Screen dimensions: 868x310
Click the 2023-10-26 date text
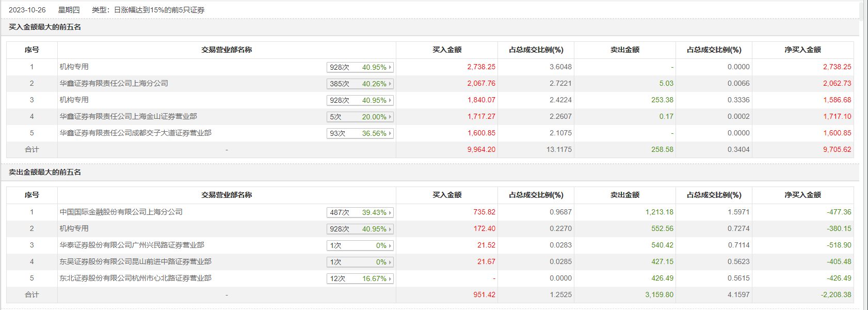(x=27, y=10)
